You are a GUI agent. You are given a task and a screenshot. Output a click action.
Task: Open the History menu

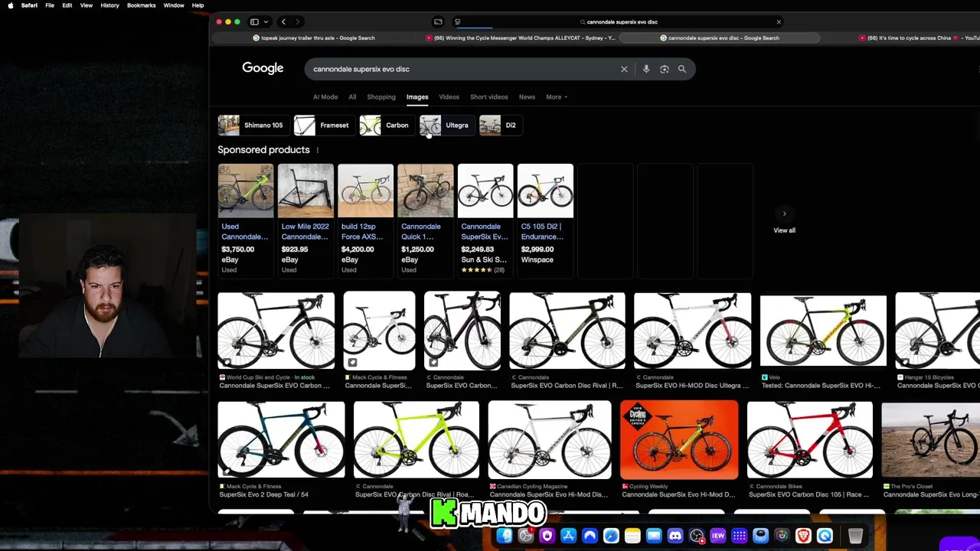(x=109, y=5)
